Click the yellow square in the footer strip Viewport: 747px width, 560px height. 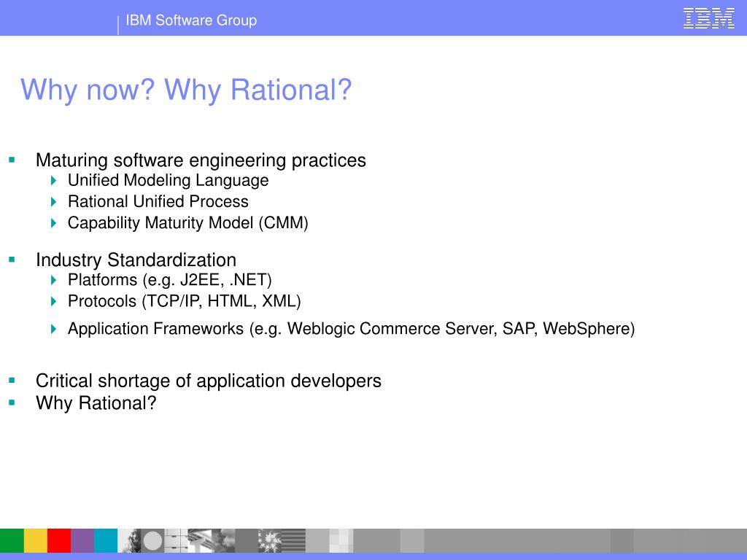(36, 540)
